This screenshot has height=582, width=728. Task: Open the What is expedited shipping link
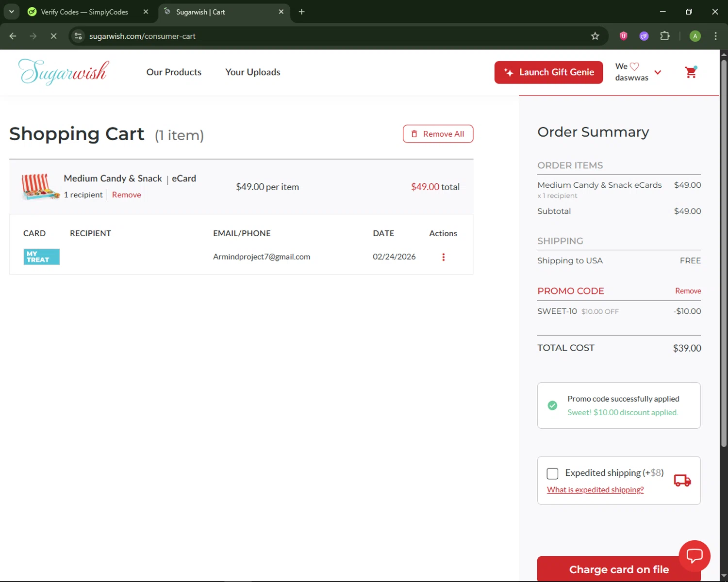(x=595, y=490)
